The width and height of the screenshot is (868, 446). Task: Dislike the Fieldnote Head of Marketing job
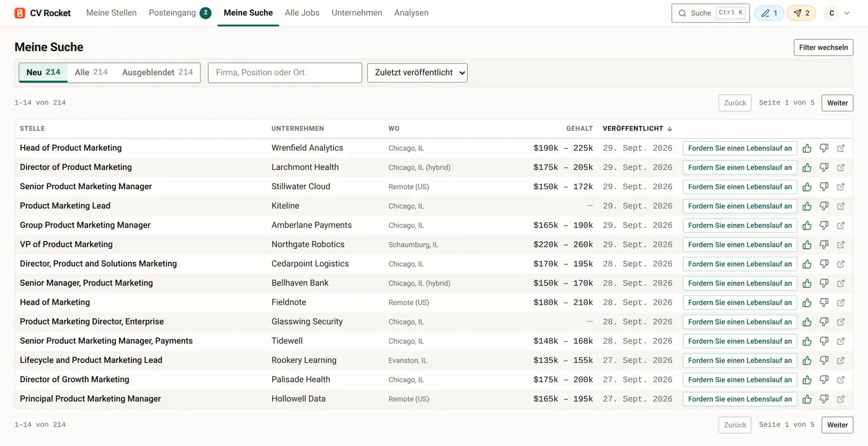pyautogui.click(x=824, y=302)
